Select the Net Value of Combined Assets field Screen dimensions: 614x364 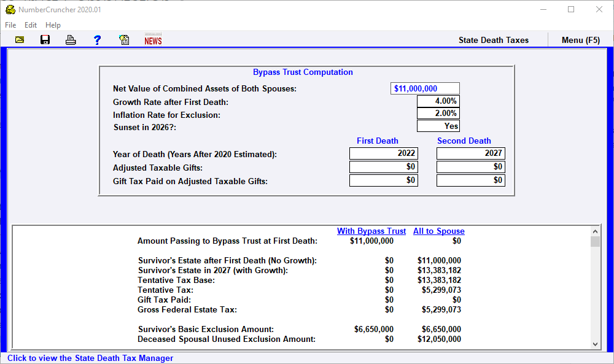click(425, 88)
